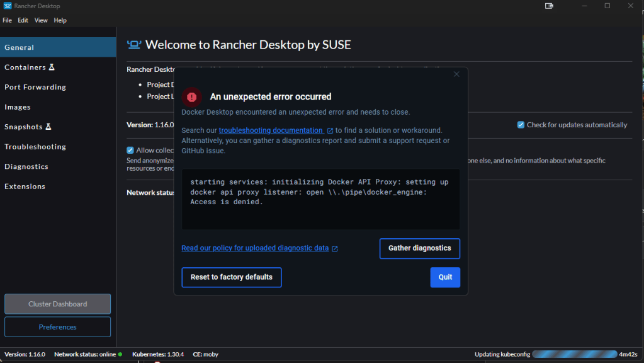The height and width of the screenshot is (363, 644).
Task: Select General in the sidebar
Action: 58,47
